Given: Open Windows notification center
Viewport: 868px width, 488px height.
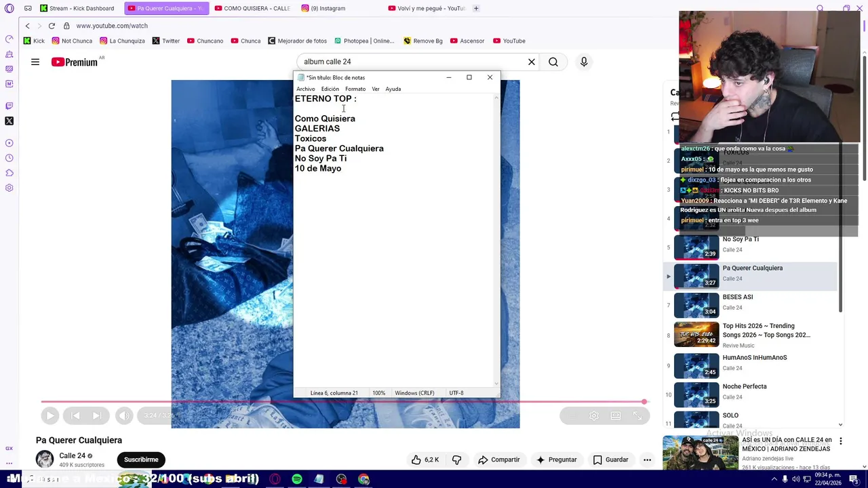Looking at the screenshot, I should pos(854,479).
